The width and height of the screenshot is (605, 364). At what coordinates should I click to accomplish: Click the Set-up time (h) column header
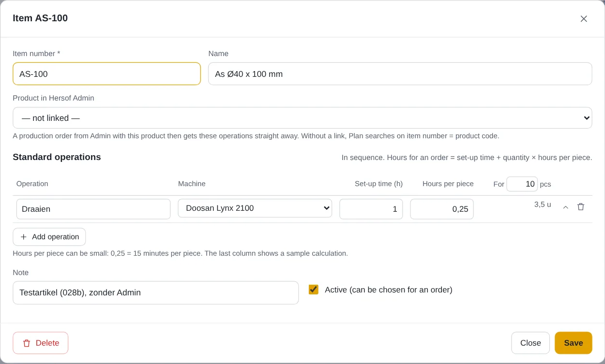tap(378, 184)
